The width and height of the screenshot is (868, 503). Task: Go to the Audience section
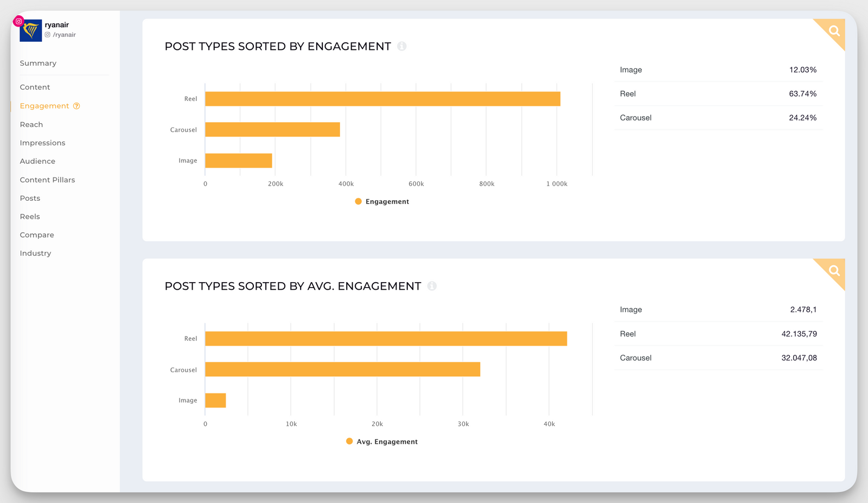point(37,161)
